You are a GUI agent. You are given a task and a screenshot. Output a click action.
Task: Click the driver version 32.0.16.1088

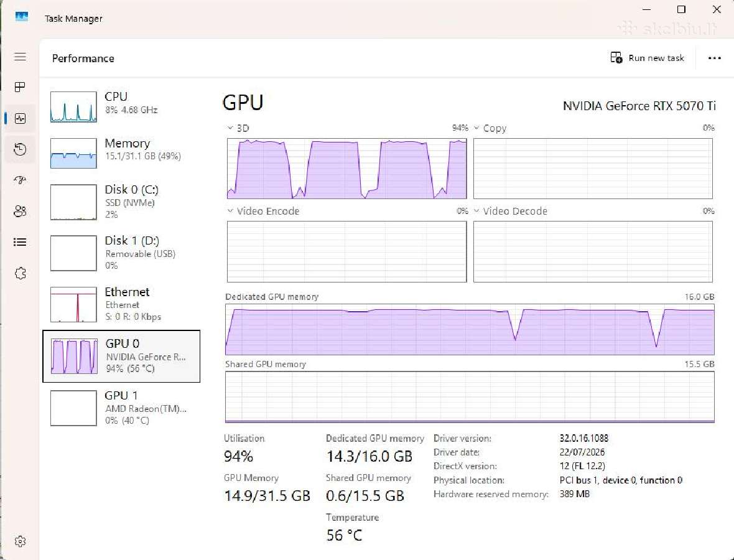click(583, 438)
